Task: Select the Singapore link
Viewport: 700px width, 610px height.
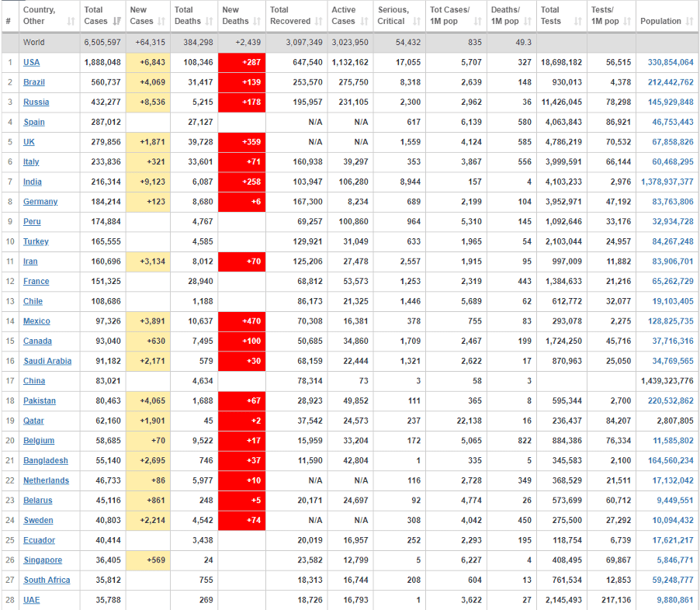Action: 43,560
